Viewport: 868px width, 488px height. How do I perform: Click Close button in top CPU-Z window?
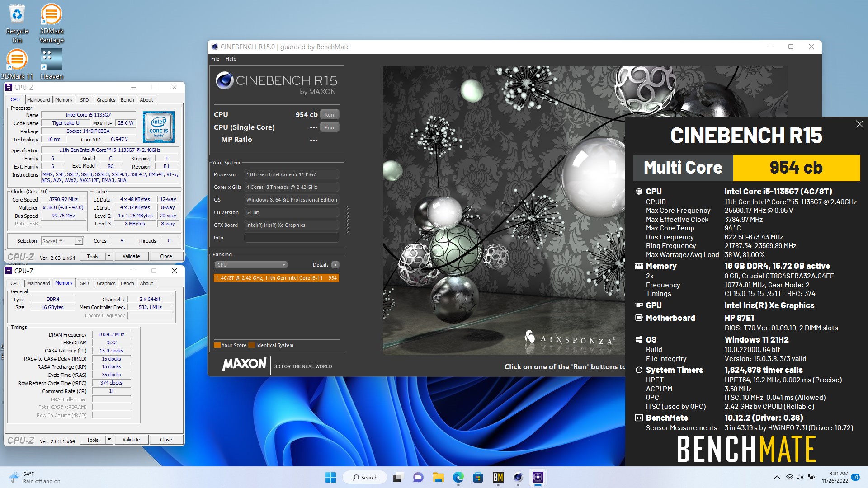click(x=166, y=256)
